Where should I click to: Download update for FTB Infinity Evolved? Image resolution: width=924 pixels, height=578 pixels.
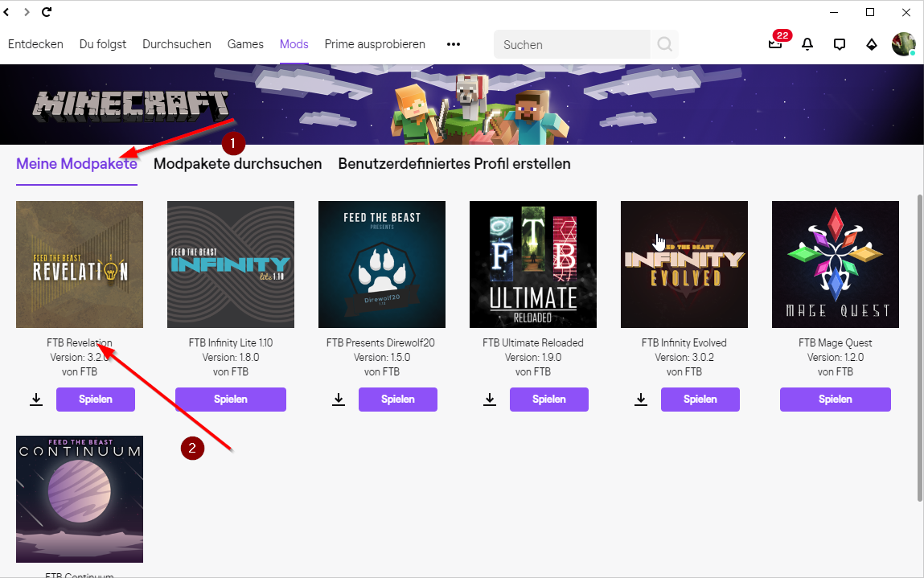click(641, 400)
